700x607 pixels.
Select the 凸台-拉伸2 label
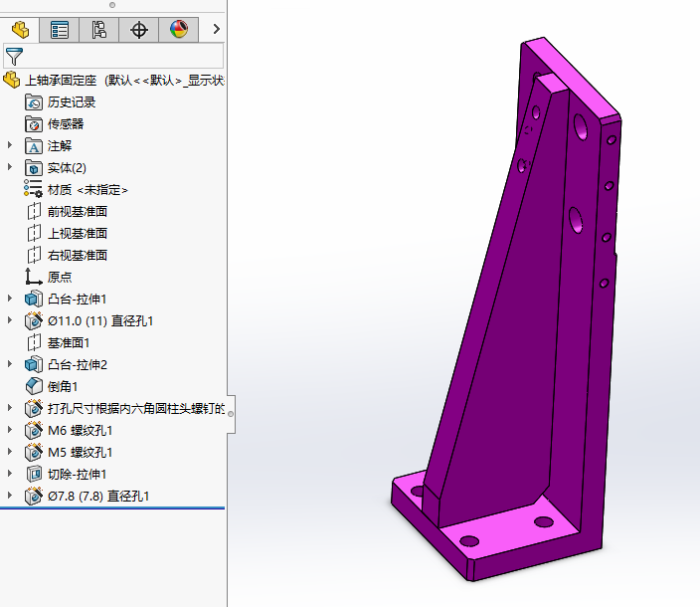78,364
